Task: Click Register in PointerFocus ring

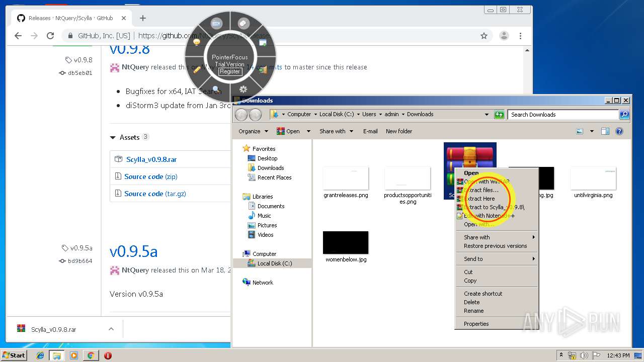Action: point(230,71)
